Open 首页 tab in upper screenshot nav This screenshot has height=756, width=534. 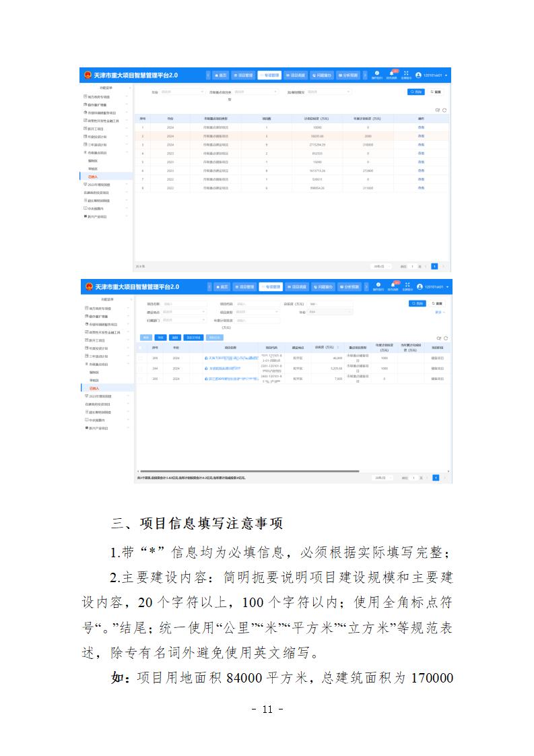[x=221, y=75]
